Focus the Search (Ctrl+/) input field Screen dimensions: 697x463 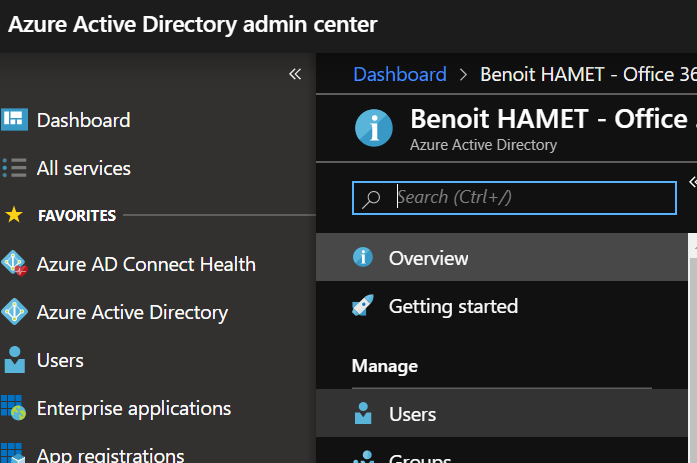(x=530, y=198)
